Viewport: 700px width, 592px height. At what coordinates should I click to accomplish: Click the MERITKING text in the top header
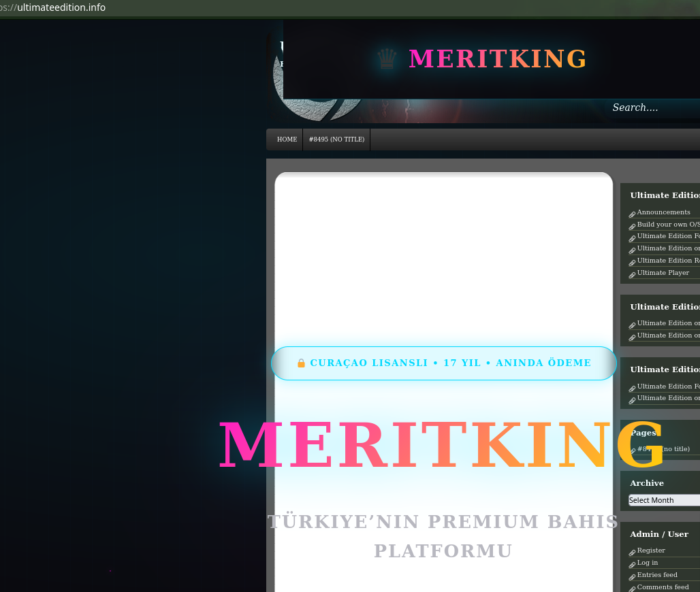click(x=497, y=59)
